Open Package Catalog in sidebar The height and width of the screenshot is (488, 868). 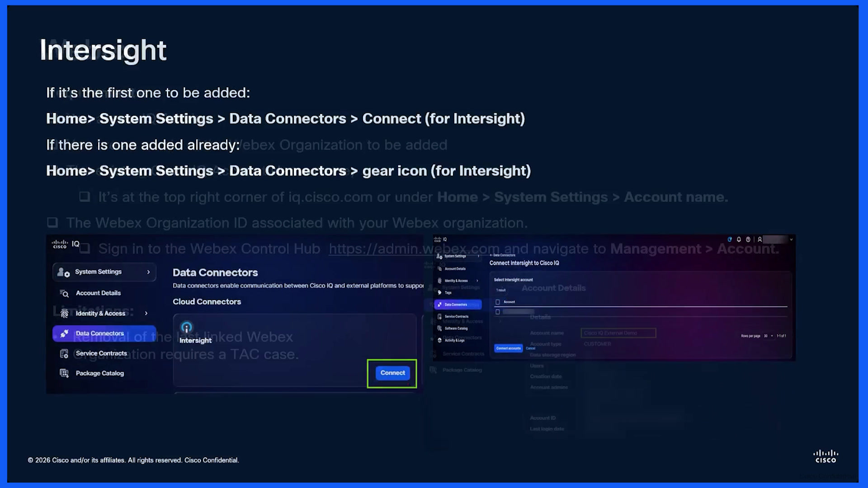click(x=99, y=373)
